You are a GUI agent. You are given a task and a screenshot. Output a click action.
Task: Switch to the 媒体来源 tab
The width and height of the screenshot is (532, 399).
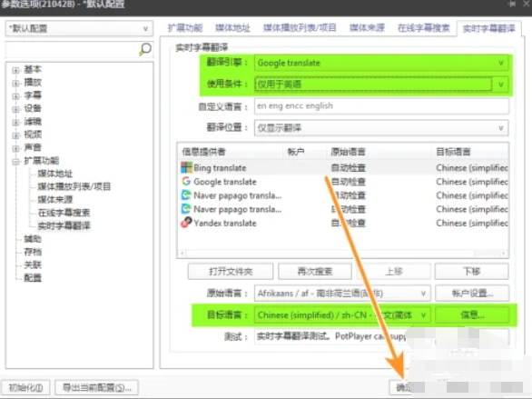coord(367,28)
